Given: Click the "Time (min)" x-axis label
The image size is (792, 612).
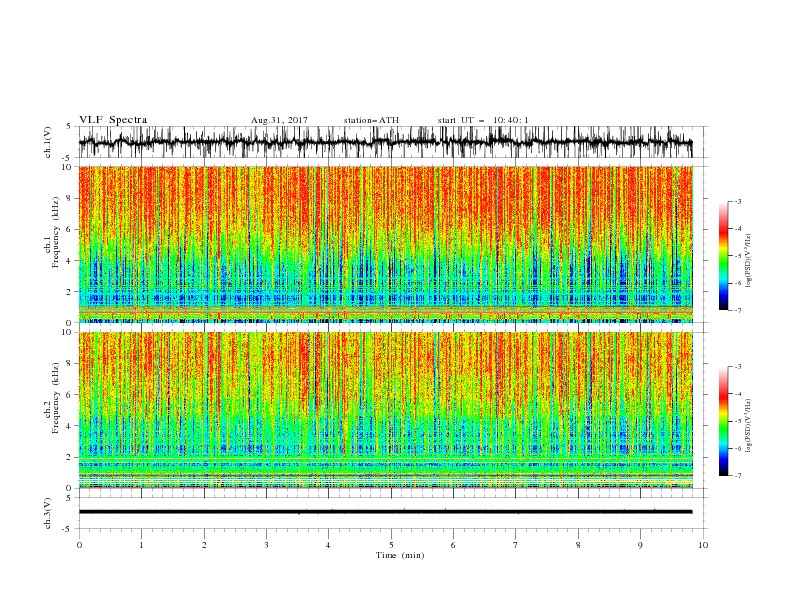Looking at the screenshot, I should point(400,555).
